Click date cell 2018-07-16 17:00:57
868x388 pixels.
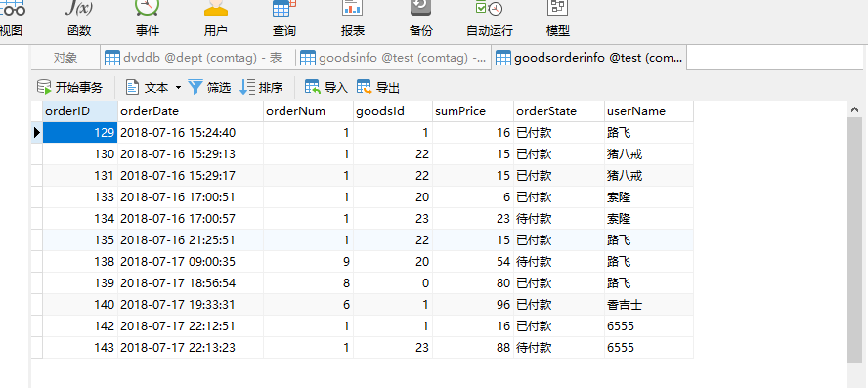191,219
